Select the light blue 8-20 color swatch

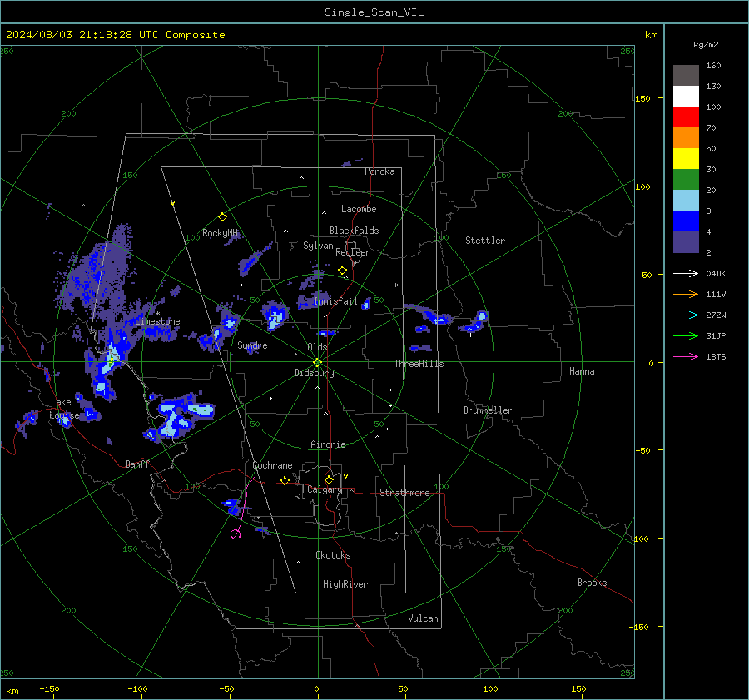point(686,201)
